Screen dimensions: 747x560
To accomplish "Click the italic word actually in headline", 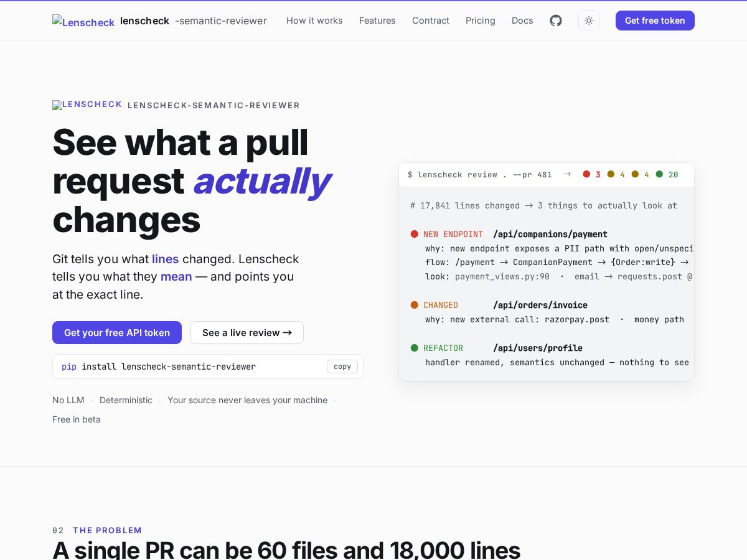I will (x=261, y=181).
